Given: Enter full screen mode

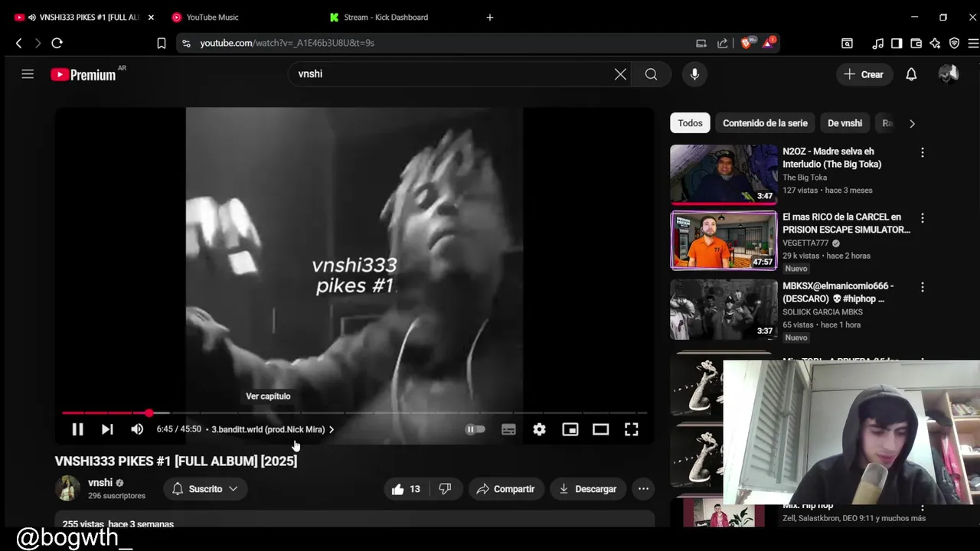Looking at the screenshot, I should [631, 429].
